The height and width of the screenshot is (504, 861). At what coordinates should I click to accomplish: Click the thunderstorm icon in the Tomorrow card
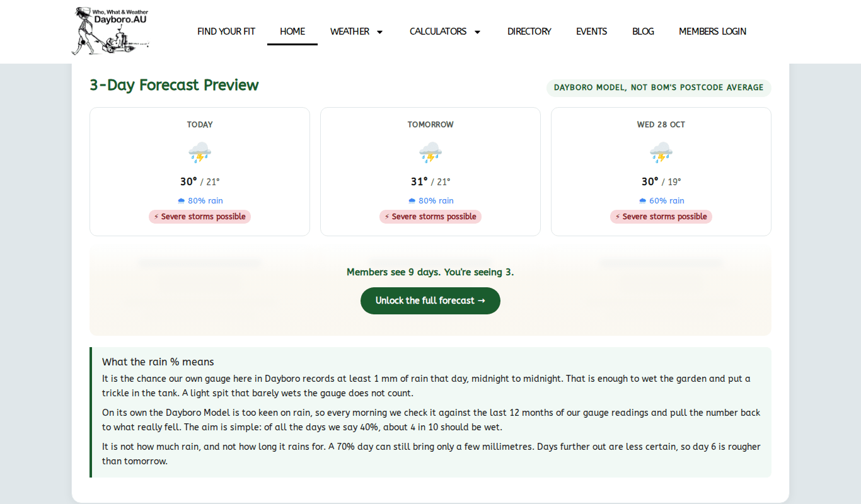[430, 153]
